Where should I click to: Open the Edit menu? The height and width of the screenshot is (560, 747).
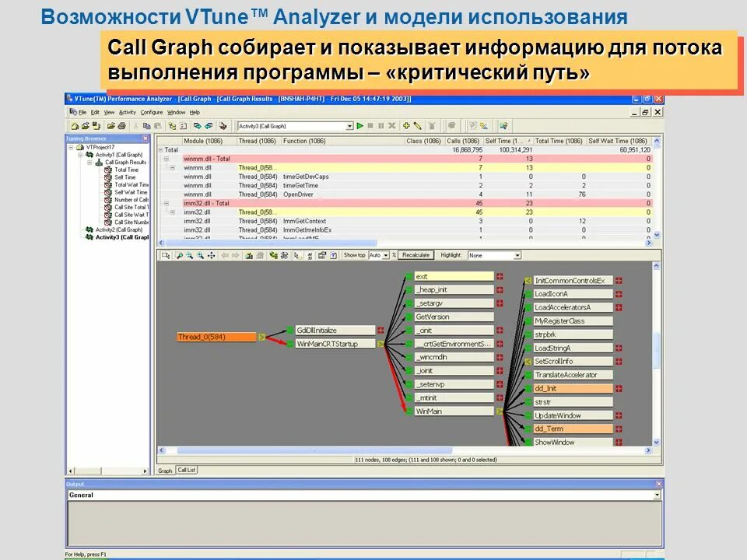(x=95, y=112)
